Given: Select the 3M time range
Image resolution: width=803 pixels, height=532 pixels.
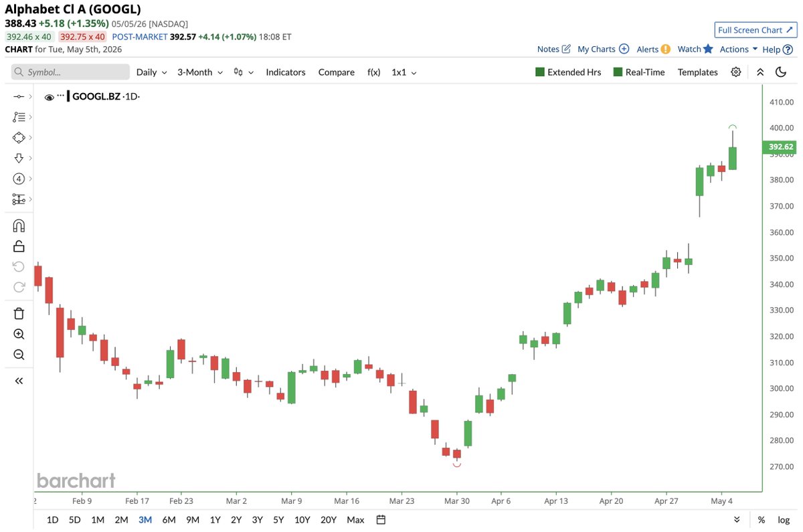Looking at the screenshot, I should (145, 520).
